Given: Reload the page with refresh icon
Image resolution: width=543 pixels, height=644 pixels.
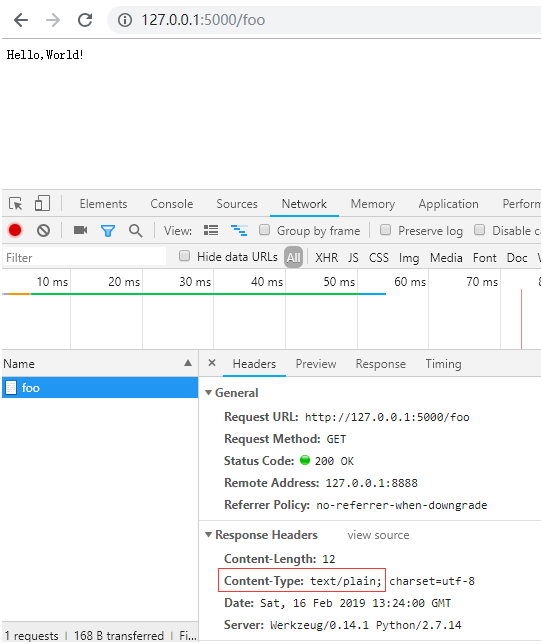Looking at the screenshot, I should pos(85,20).
